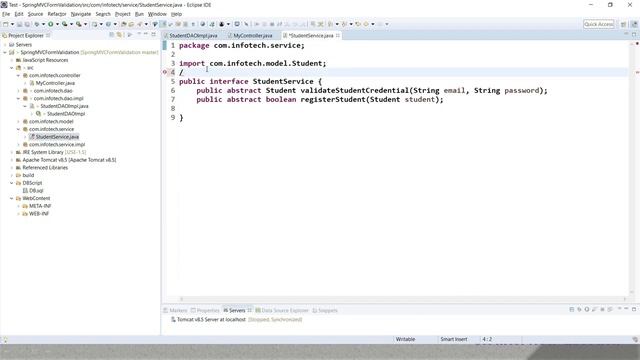This screenshot has height=360, width=640.
Task: Open the Run button dropdown arrow
Action: pyautogui.click(x=57, y=24)
